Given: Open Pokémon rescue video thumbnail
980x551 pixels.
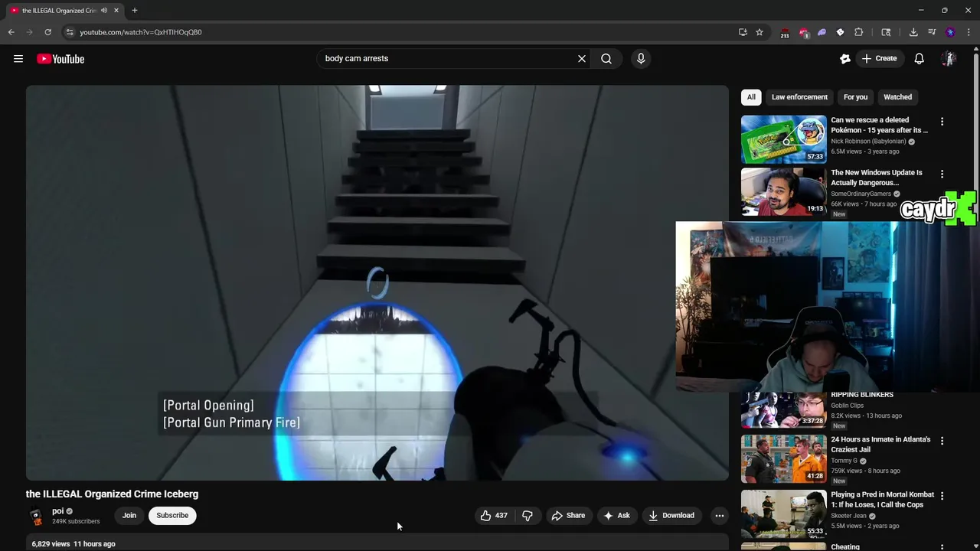Looking at the screenshot, I should (783, 139).
